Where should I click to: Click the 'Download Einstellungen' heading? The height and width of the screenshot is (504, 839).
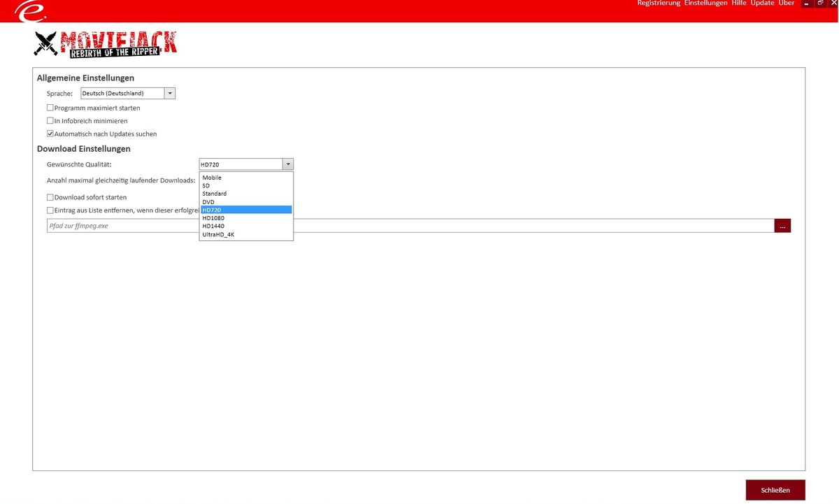click(x=84, y=149)
